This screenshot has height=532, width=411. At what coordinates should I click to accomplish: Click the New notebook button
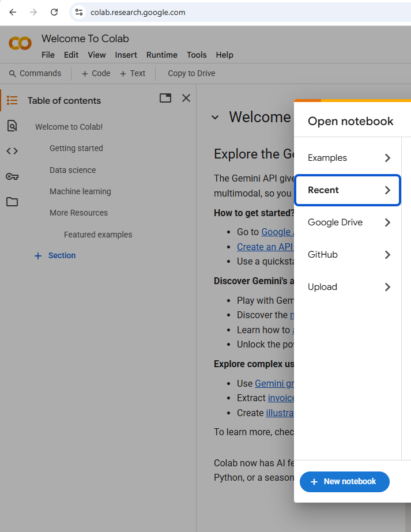345,481
